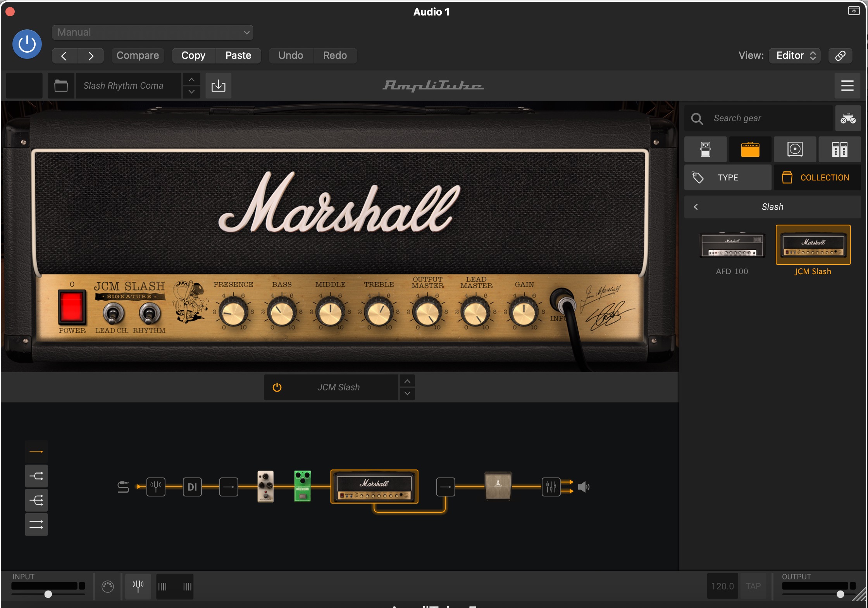This screenshot has width=868, height=608.
Task: Go to next preset arrow
Action: coord(91,56)
